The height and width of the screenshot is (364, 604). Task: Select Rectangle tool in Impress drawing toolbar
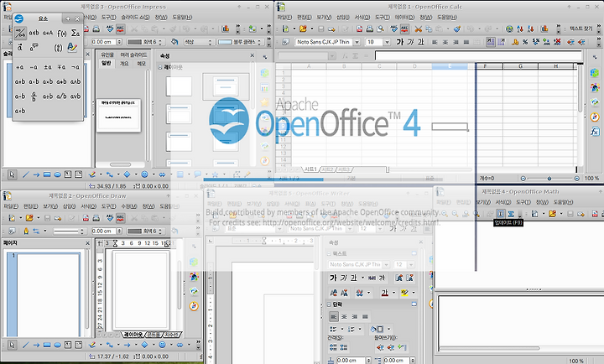click(x=47, y=175)
